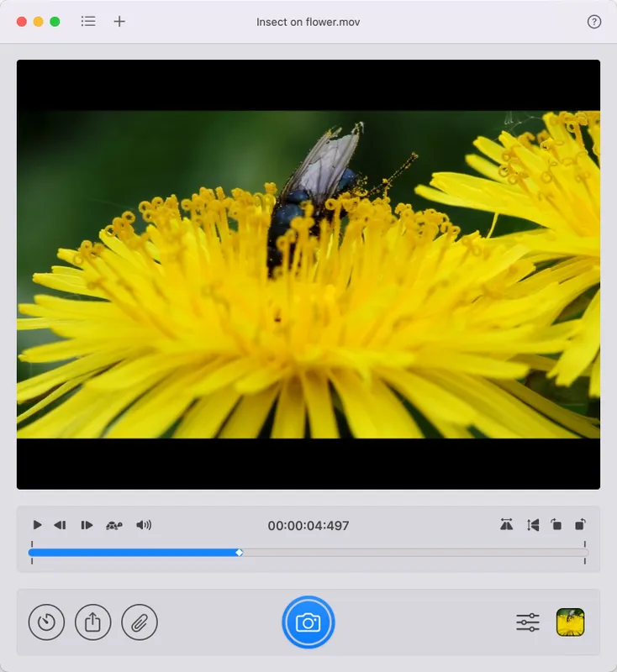Flip video horizontally
Screen dimensions: 617x672
[x=506, y=524]
